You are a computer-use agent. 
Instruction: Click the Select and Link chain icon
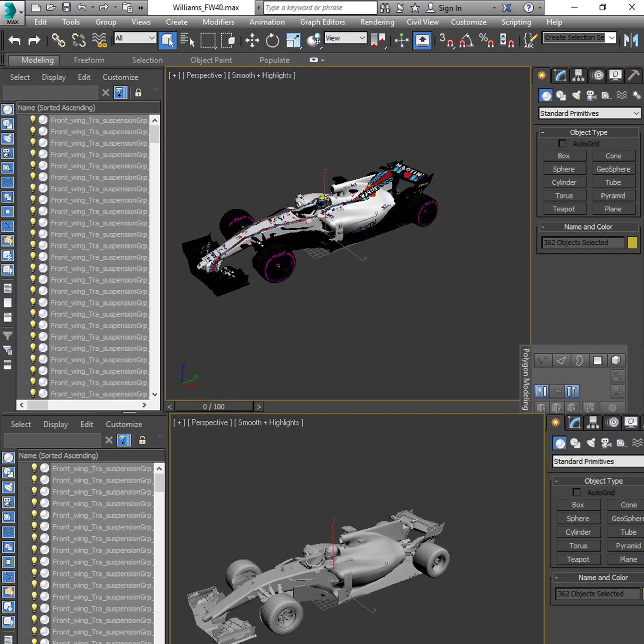pos(58,40)
